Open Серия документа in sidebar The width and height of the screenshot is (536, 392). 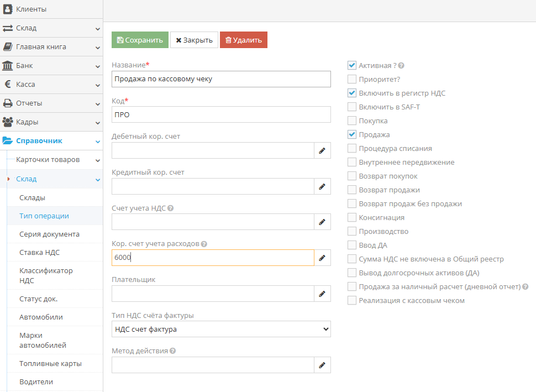coord(49,234)
